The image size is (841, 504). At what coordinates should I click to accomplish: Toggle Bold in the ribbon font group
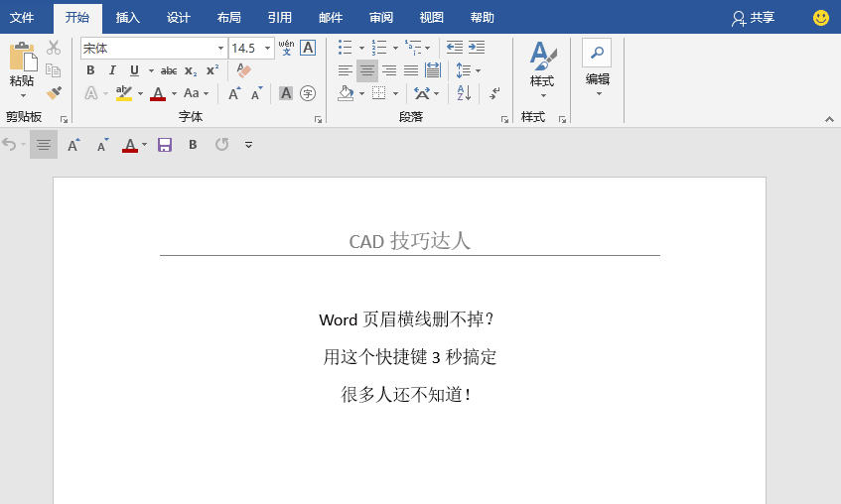(90, 70)
